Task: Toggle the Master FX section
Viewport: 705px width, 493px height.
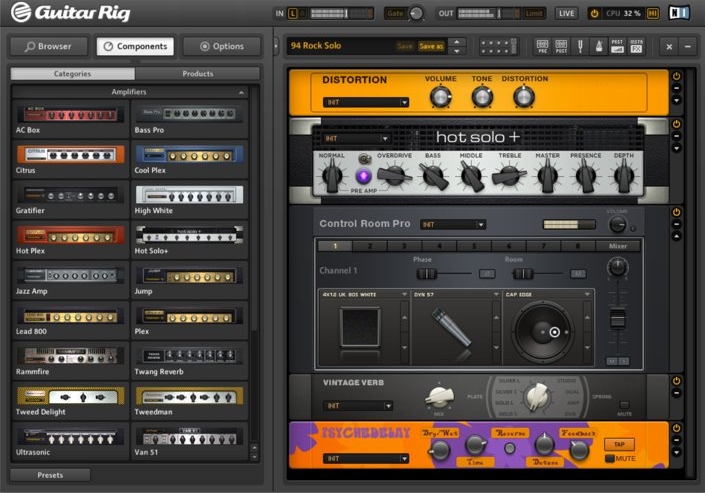Action: point(636,46)
